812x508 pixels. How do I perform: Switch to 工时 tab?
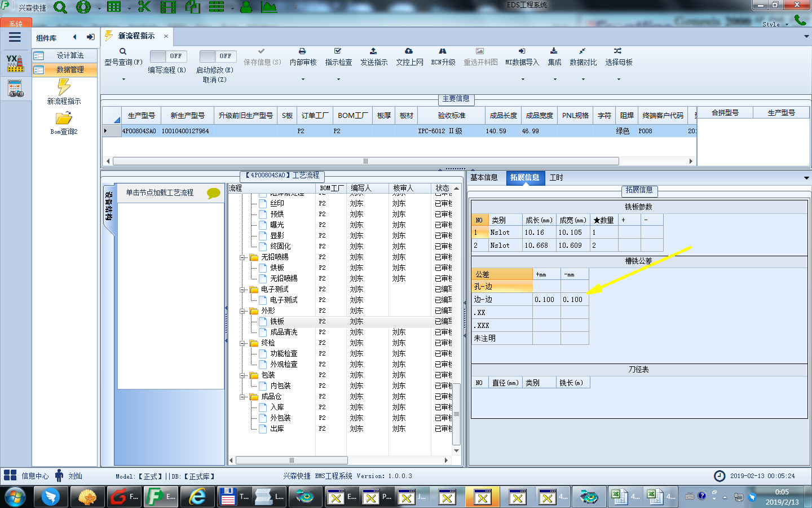coord(556,177)
